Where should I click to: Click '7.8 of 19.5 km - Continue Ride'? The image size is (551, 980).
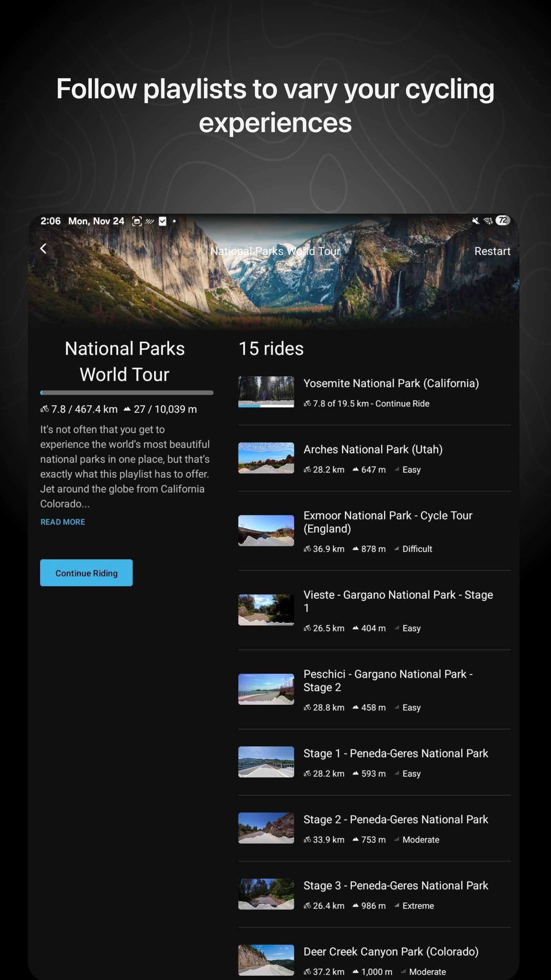(x=371, y=403)
